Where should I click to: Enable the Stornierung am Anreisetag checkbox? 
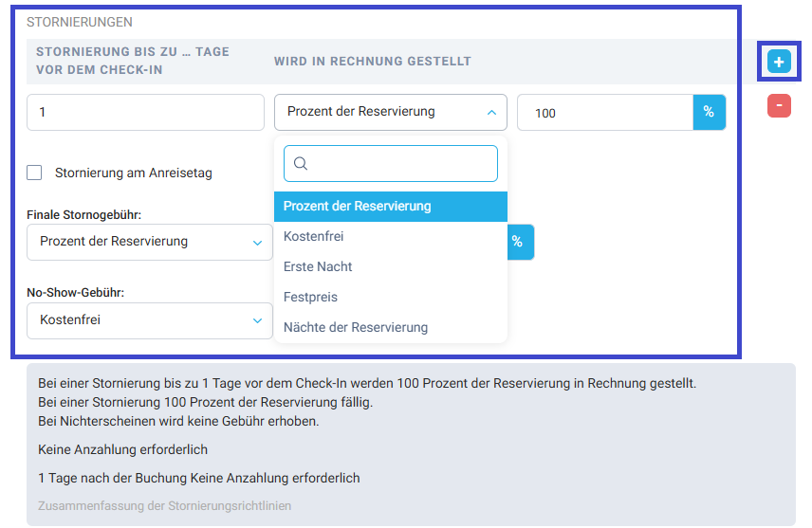pyautogui.click(x=34, y=173)
